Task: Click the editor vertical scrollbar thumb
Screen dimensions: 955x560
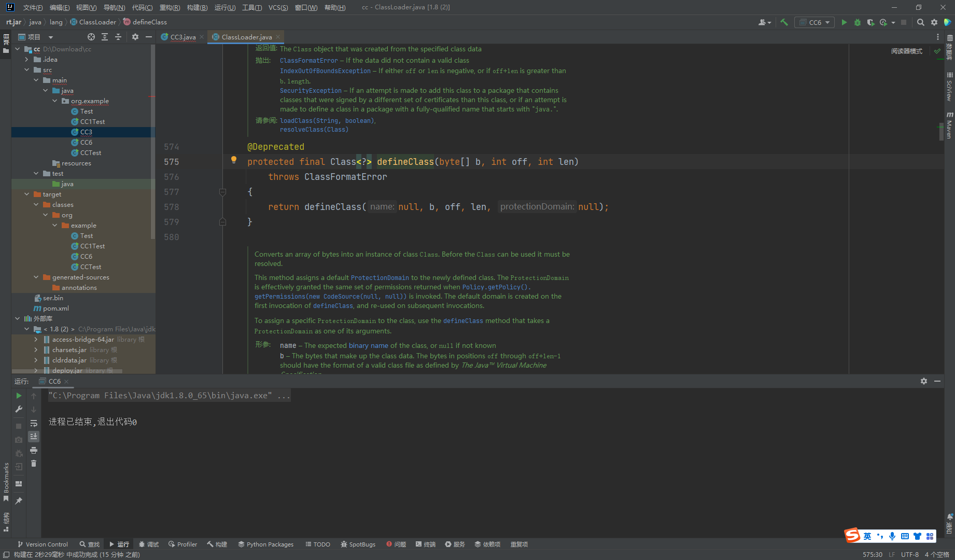Action: (941, 132)
